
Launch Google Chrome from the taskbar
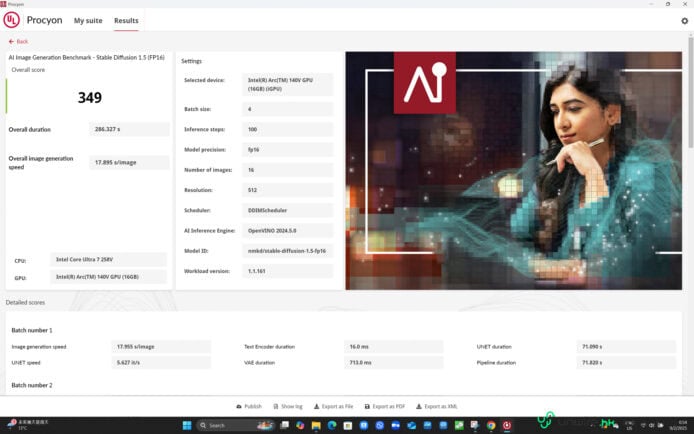[490, 425]
